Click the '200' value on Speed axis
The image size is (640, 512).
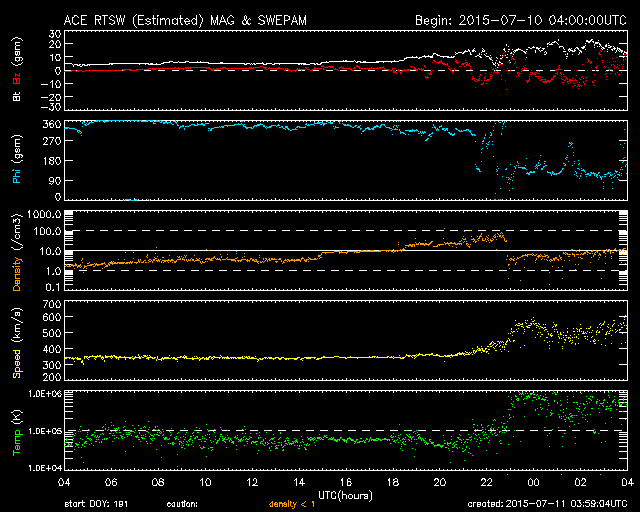tap(52, 377)
